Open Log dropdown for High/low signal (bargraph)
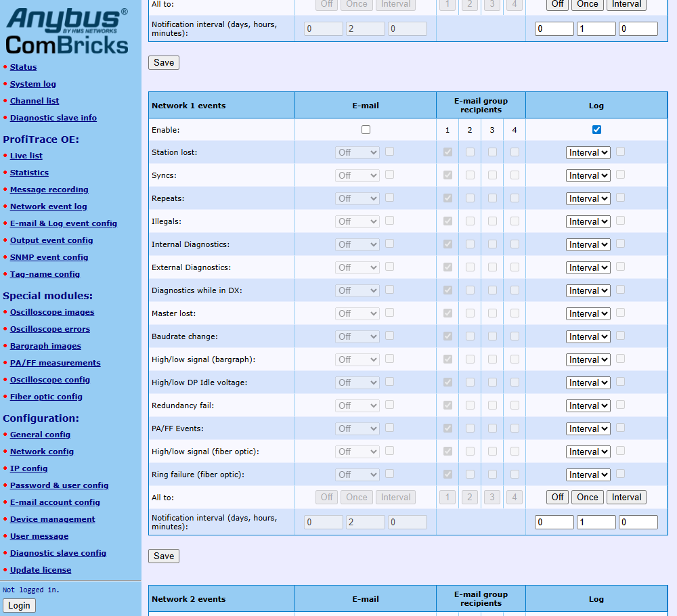This screenshot has height=616, width=677. click(588, 359)
